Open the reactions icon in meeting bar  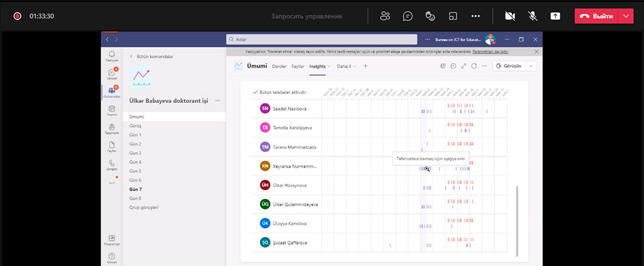tap(430, 16)
